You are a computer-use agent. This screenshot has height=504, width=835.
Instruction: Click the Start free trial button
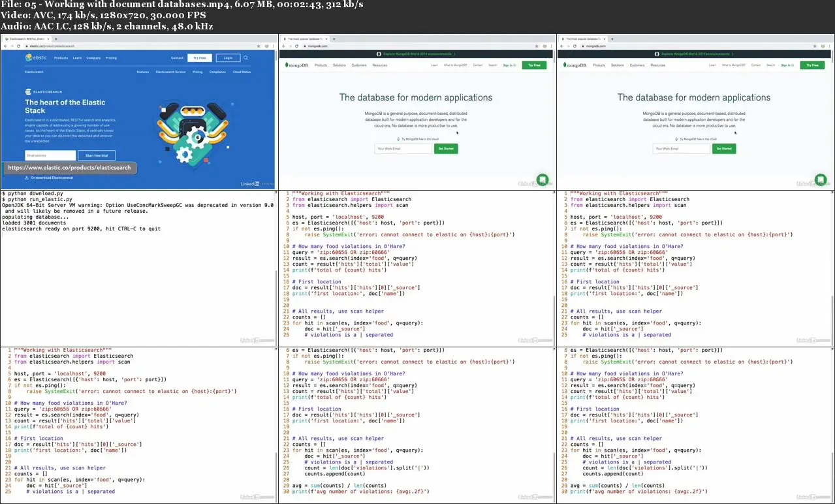coord(97,155)
